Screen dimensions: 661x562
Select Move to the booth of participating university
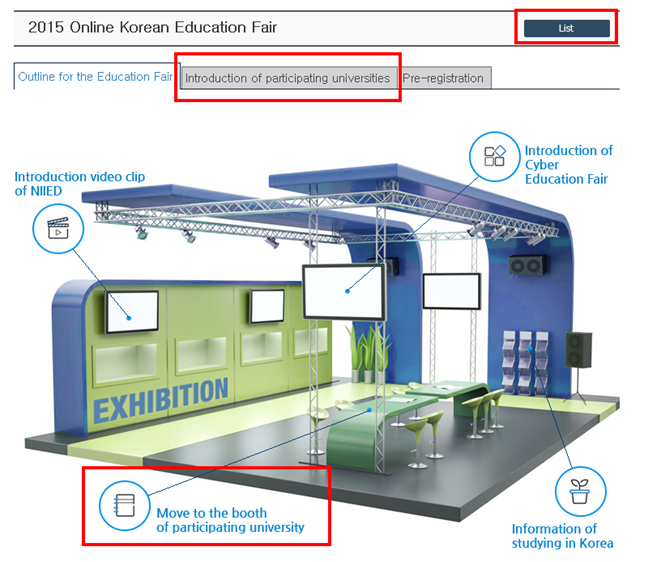(x=230, y=520)
